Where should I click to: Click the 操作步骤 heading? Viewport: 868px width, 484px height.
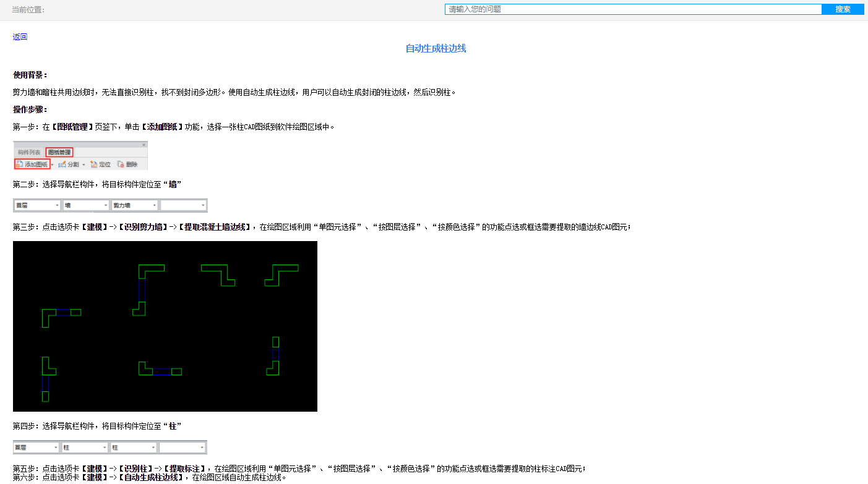tap(30, 109)
